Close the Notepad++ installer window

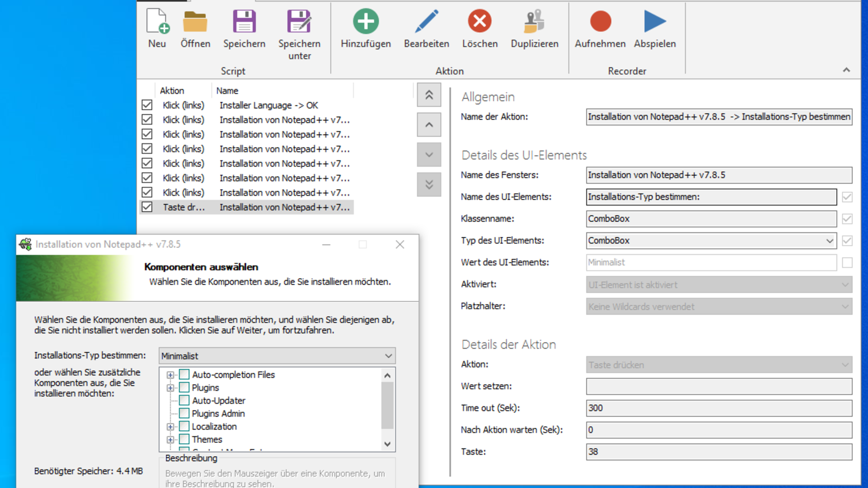[x=400, y=244]
